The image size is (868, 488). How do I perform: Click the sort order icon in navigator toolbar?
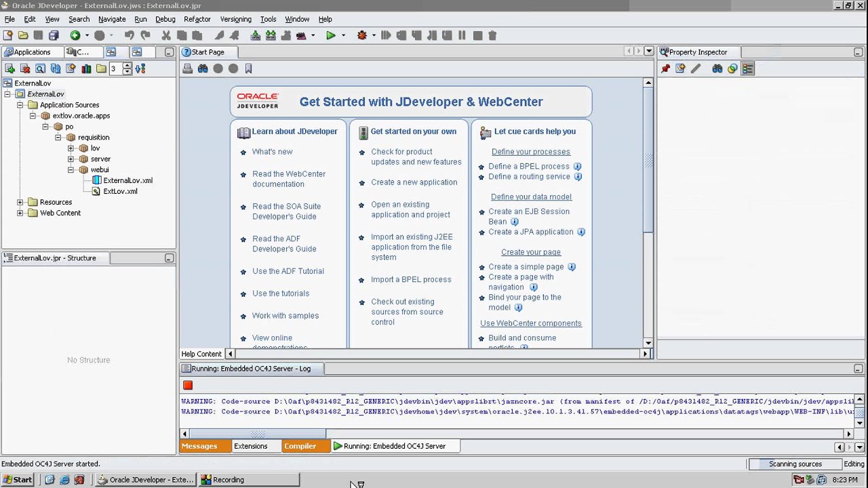(x=140, y=68)
